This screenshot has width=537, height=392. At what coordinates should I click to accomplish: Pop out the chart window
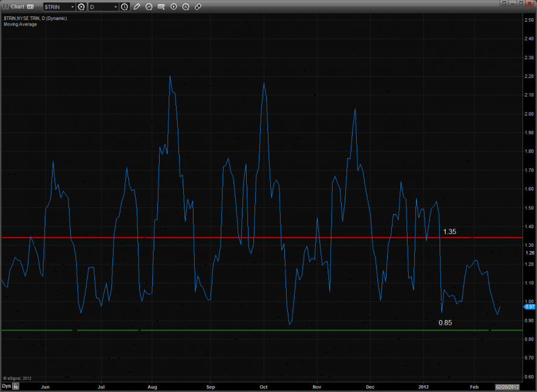point(504,3)
